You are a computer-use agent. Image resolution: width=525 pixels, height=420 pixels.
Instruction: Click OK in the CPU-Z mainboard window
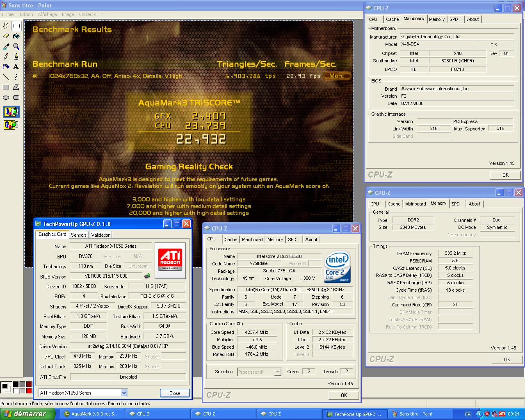pyautogui.click(x=505, y=175)
